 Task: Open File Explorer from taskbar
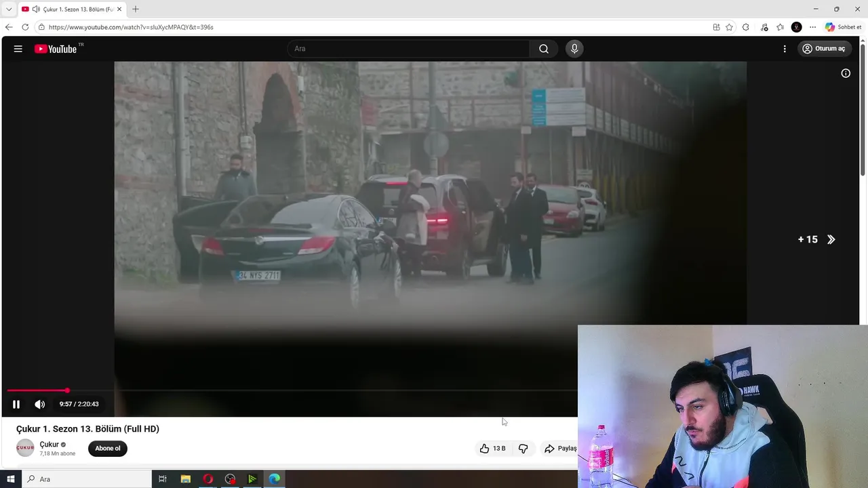(x=185, y=479)
